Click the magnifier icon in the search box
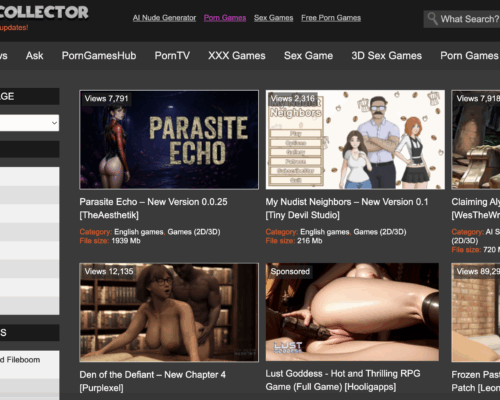 [432, 19]
